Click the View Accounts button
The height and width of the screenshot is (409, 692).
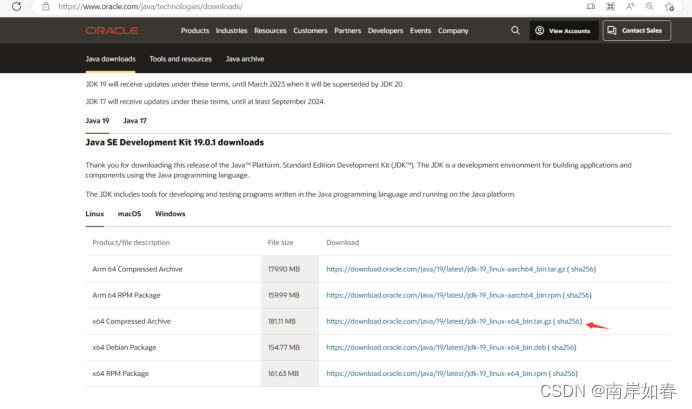[564, 30]
